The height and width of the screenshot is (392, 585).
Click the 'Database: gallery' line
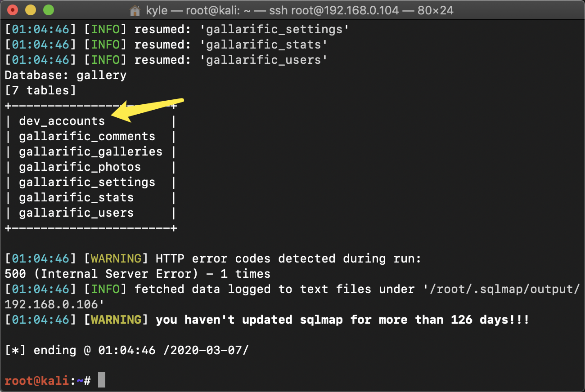66,75
